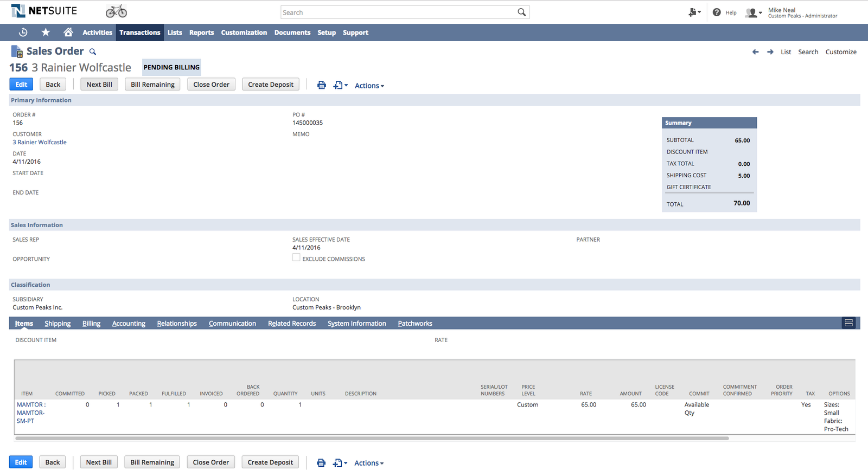Viewport: 868px width, 470px height.
Task: Open the Transactions menu
Action: coord(140,33)
